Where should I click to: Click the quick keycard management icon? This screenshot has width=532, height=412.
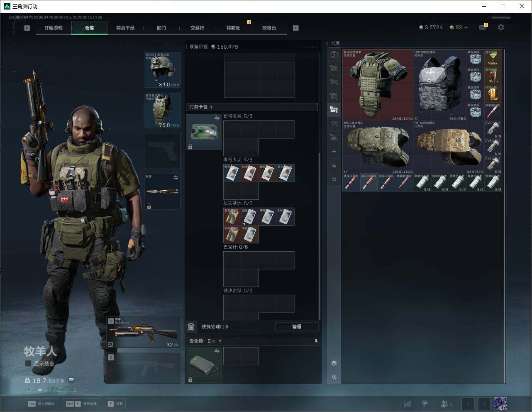click(191, 327)
